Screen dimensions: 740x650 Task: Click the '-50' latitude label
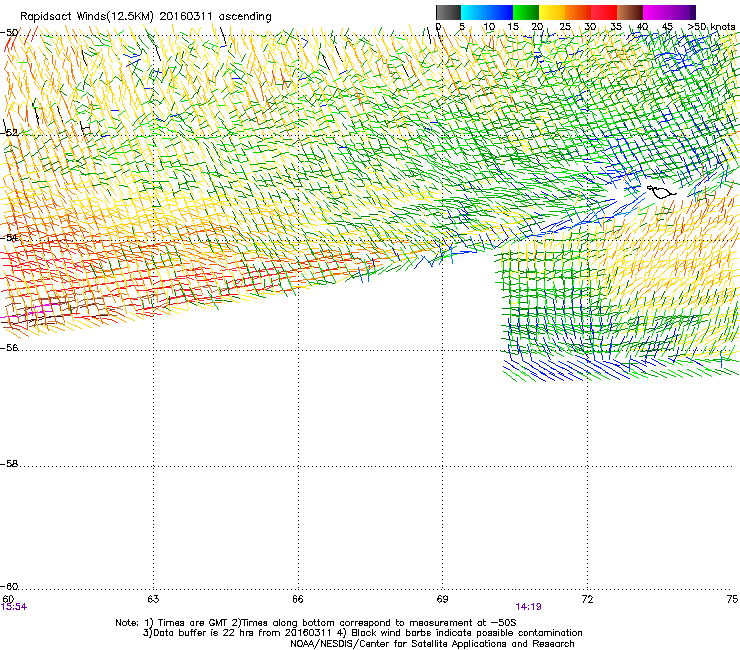click(x=9, y=33)
